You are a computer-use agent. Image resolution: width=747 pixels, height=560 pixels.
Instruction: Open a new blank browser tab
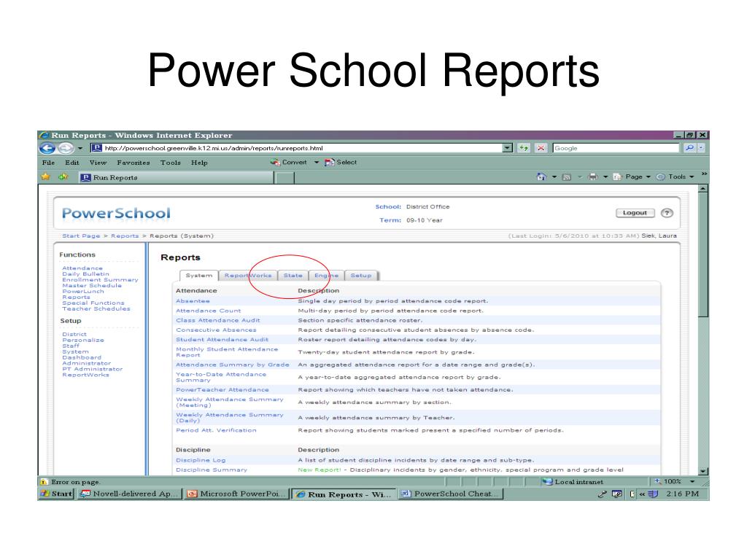285,178
